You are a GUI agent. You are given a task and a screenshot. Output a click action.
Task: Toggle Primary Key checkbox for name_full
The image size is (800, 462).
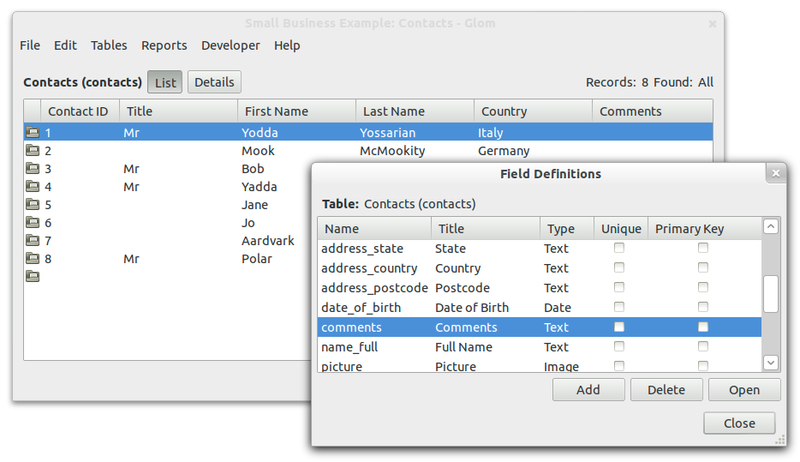tap(703, 346)
